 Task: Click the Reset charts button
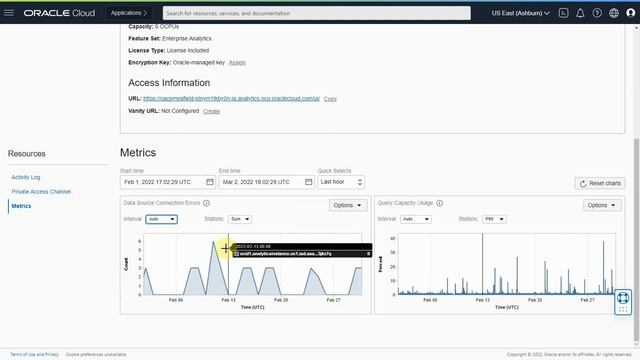click(600, 183)
